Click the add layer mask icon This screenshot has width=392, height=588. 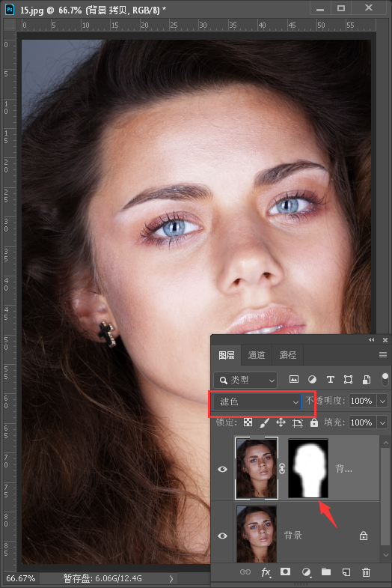tap(285, 572)
